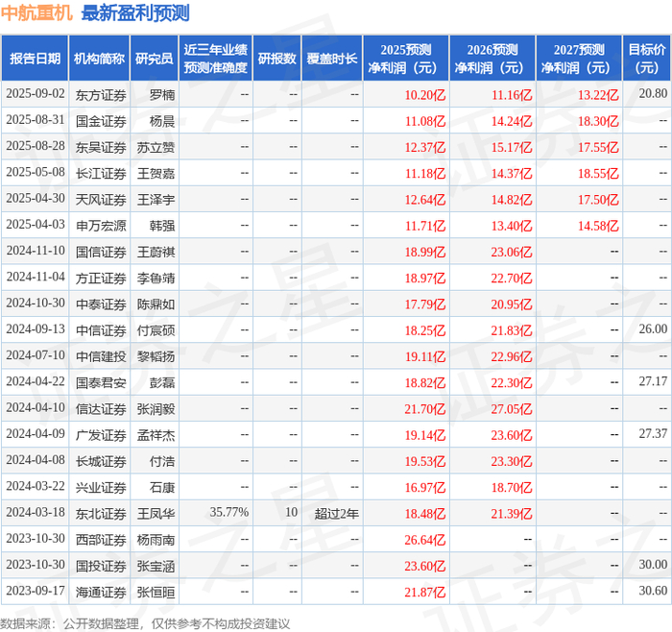Select researcher 张宝涵
The height and width of the screenshot is (632, 672).
click(x=156, y=566)
